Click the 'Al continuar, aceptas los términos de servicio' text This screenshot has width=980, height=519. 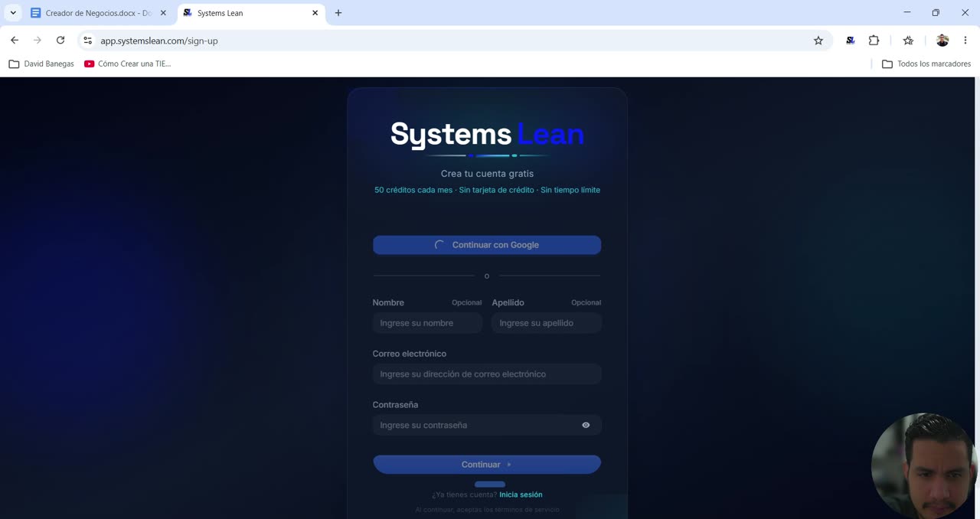(x=487, y=510)
